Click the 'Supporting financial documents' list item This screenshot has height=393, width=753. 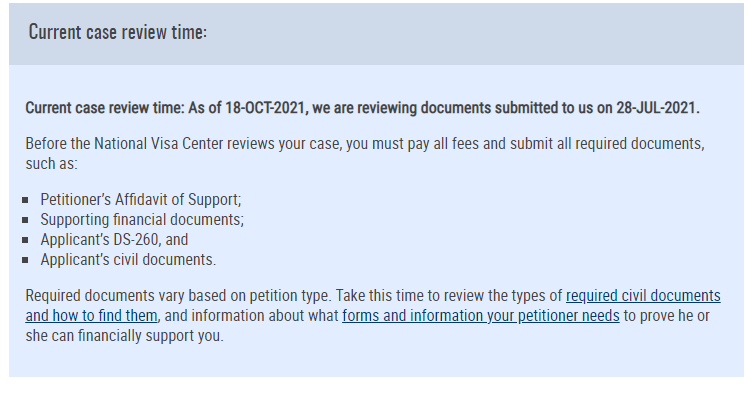[x=142, y=220]
